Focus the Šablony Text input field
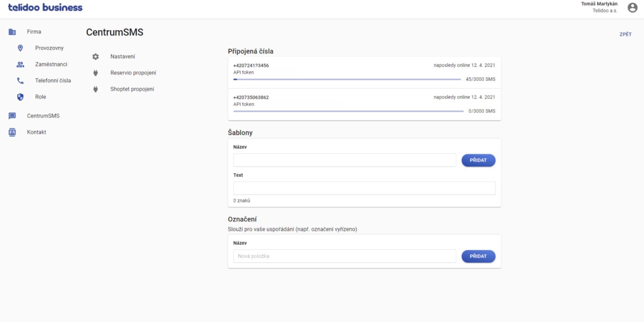 point(364,188)
